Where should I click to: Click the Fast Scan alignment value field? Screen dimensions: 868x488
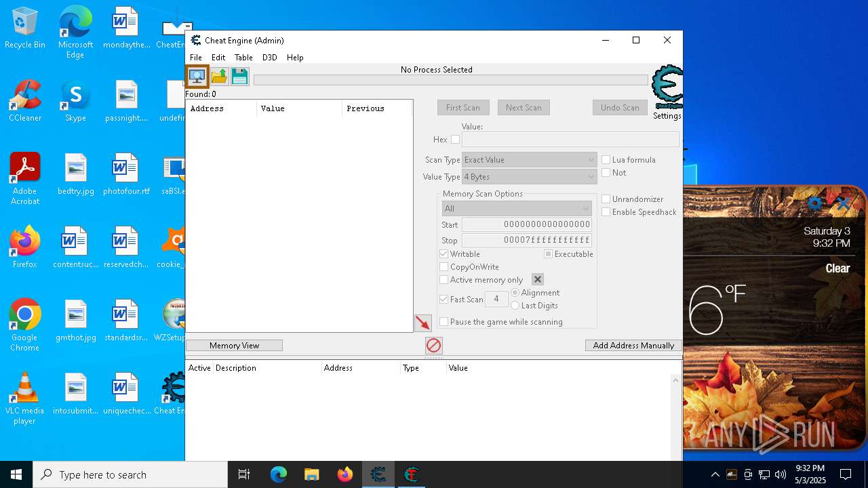(496, 299)
